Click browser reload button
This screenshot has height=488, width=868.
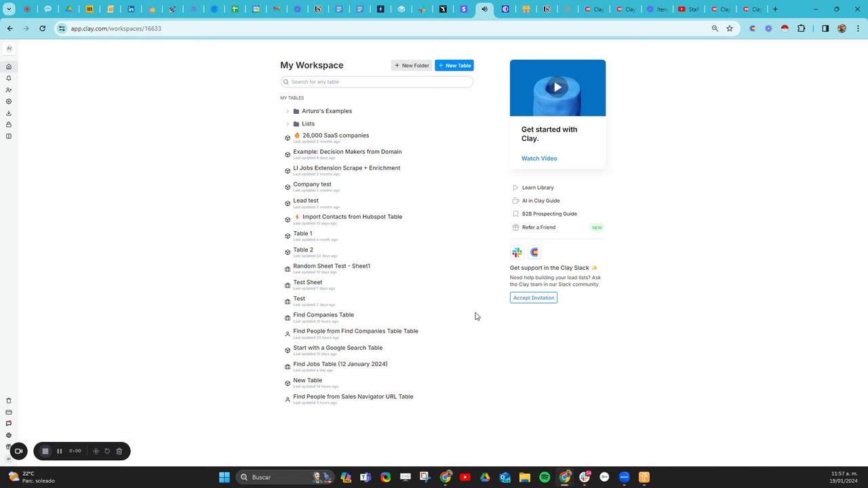pyautogui.click(x=42, y=28)
